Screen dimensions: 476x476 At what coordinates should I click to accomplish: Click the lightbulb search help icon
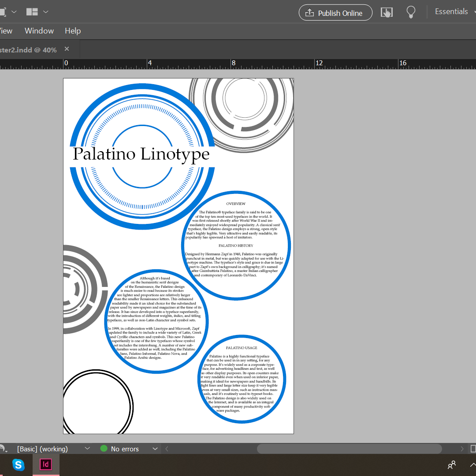coord(410,12)
